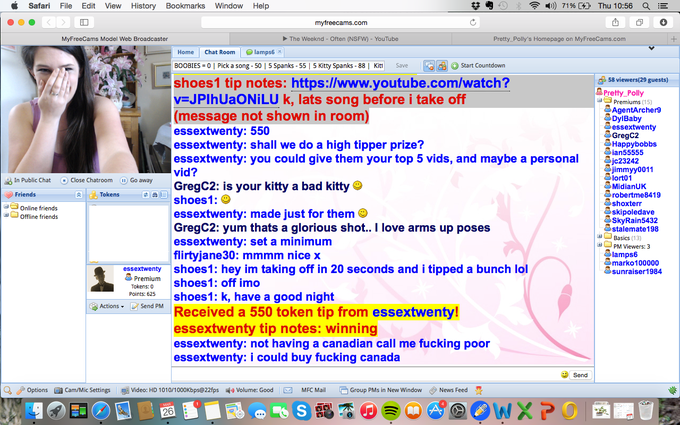Open MFC Mail
The height and width of the screenshot is (425, 680).
[313, 390]
